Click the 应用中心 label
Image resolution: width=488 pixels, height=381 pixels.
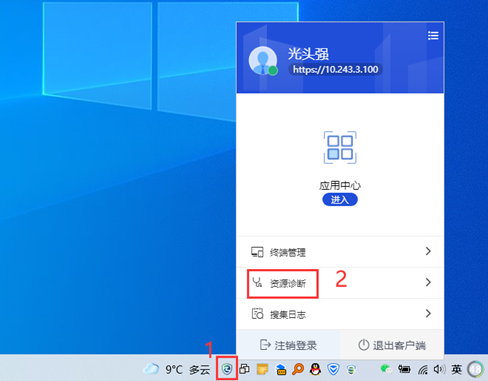point(340,185)
